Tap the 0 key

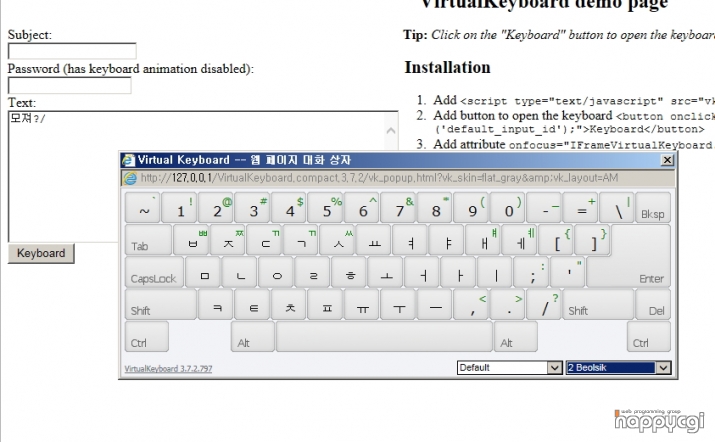(508, 208)
